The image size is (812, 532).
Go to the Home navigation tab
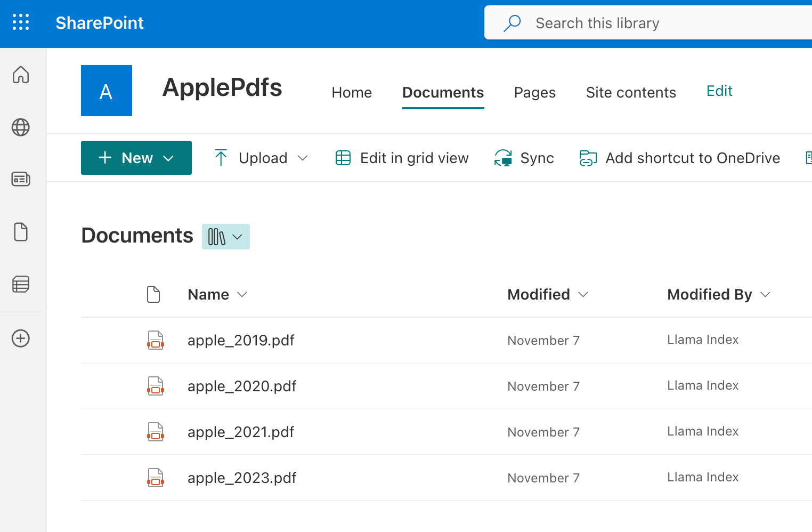[x=352, y=92]
